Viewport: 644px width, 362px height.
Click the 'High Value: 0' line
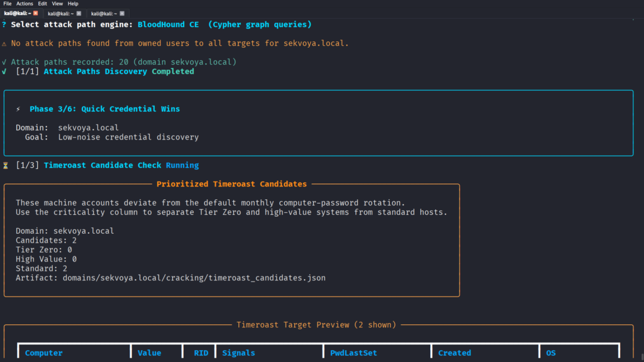click(x=46, y=260)
